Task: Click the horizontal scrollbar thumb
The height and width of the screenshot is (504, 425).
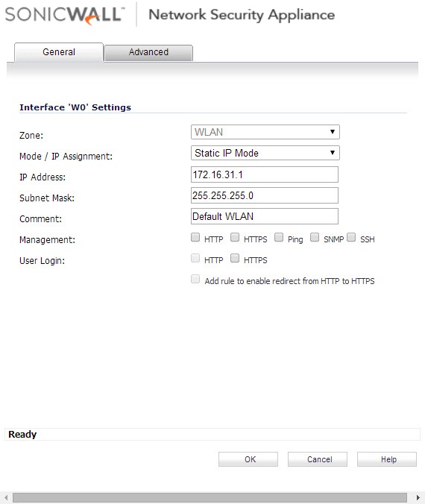Action: point(210,497)
